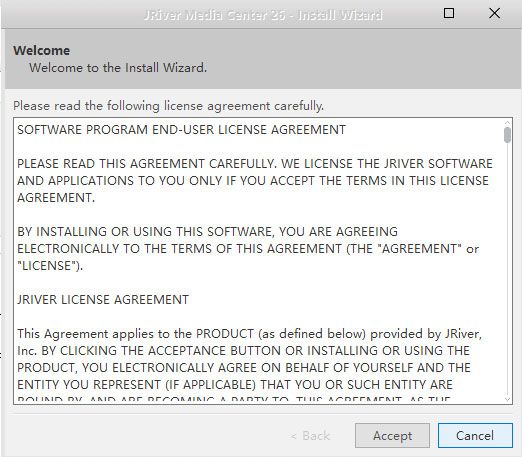The width and height of the screenshot is (522, 457).
Task: Go to the previous step with Back
Action: point(310,436)
